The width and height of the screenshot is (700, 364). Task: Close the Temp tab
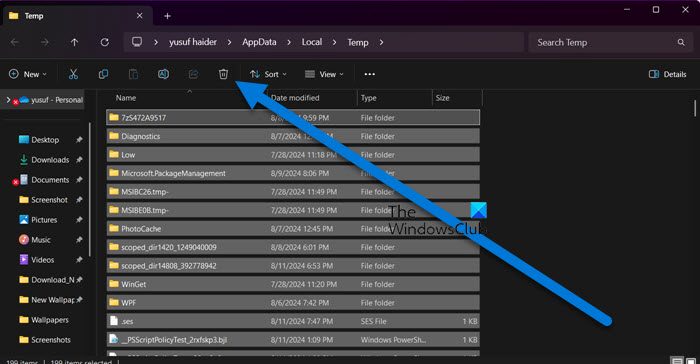[140, 16]
